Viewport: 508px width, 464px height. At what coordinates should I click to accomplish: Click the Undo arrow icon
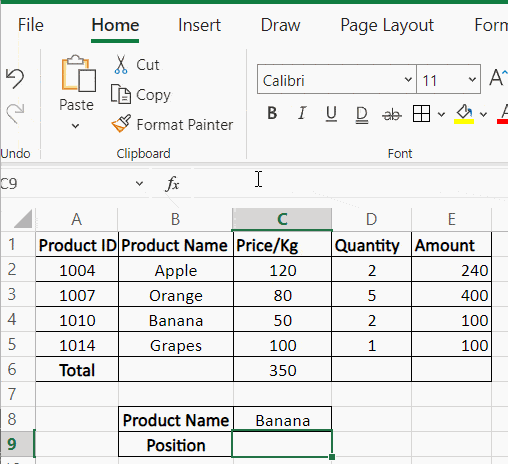click(15, 79)
